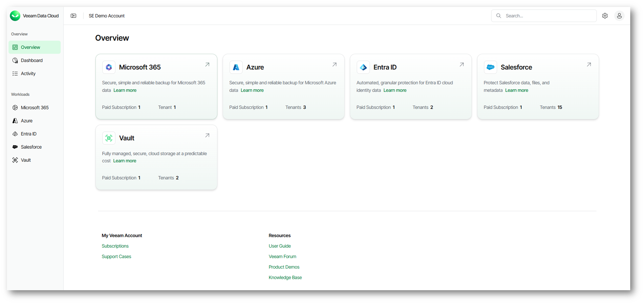
Task: Open the Subscriptions link
Action: pos(115,246)
